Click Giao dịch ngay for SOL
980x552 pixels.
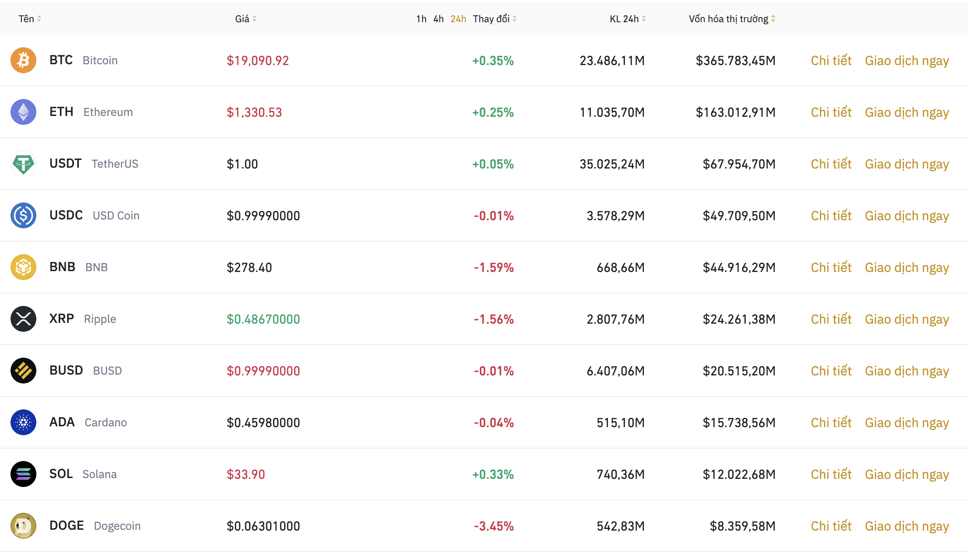coord(907,475)
